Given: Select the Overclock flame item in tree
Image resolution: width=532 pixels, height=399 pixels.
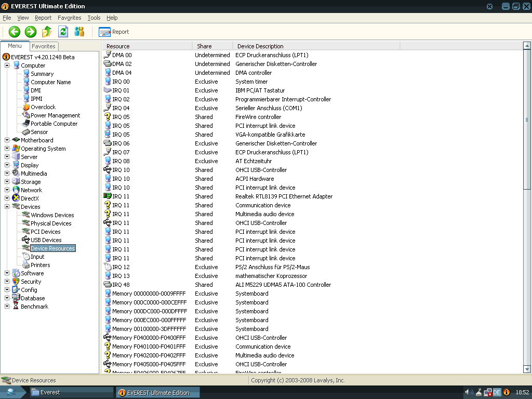Looking at the screenshot, I should tap(43, 107).
